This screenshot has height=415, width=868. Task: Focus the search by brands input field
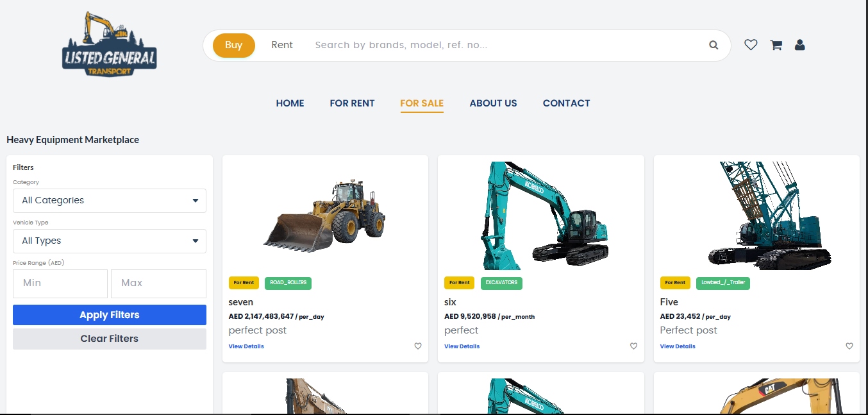coord(506,45)
